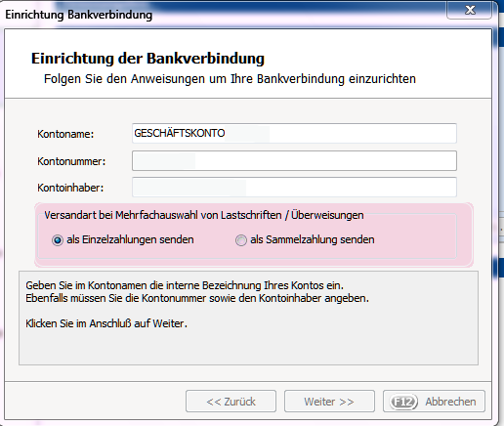
Task: Click the 'Kontoinhaber:' label
Action: pos(70,188)
